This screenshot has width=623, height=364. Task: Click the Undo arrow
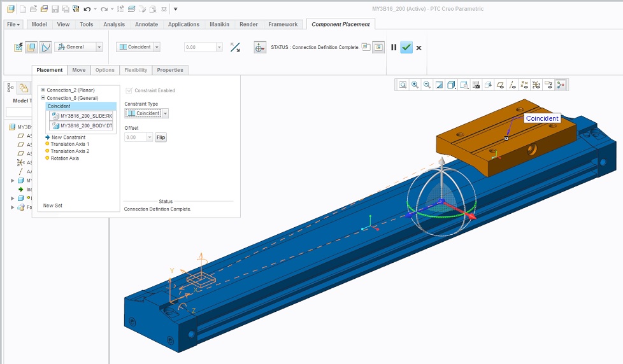tap(87, 9)
